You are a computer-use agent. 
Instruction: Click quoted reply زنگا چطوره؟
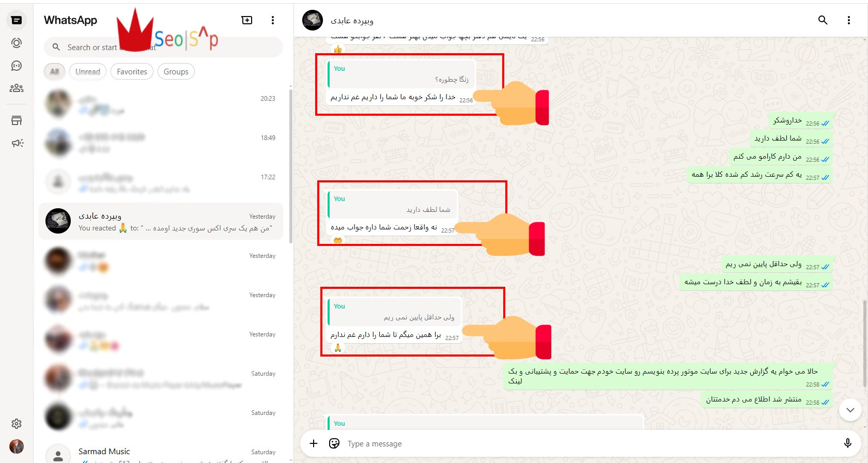pyautogui.click(x=401, y=74)
